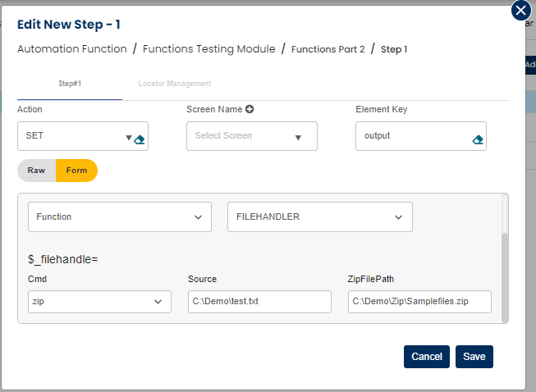Switch to Locator Management tab
Screen dimensions: 536x392
175,84
